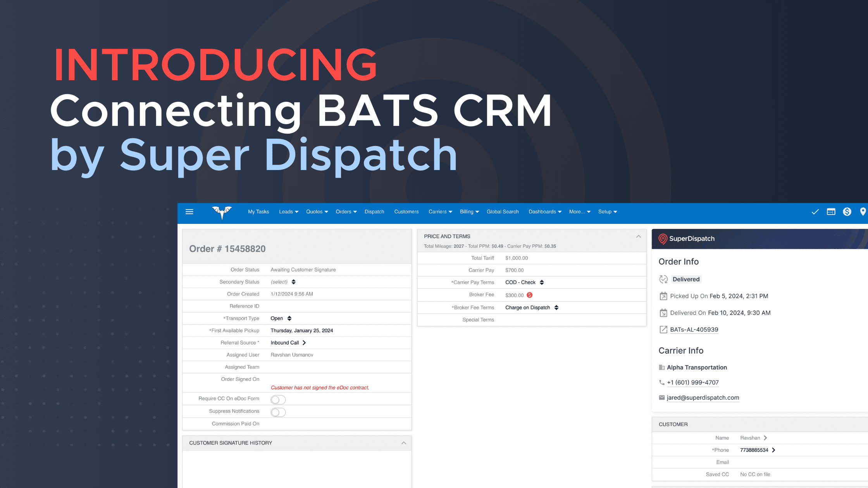Collapse Customer Signature History section
The width and height of the screenshot is (868, 488).
click(x=403, y=443)
